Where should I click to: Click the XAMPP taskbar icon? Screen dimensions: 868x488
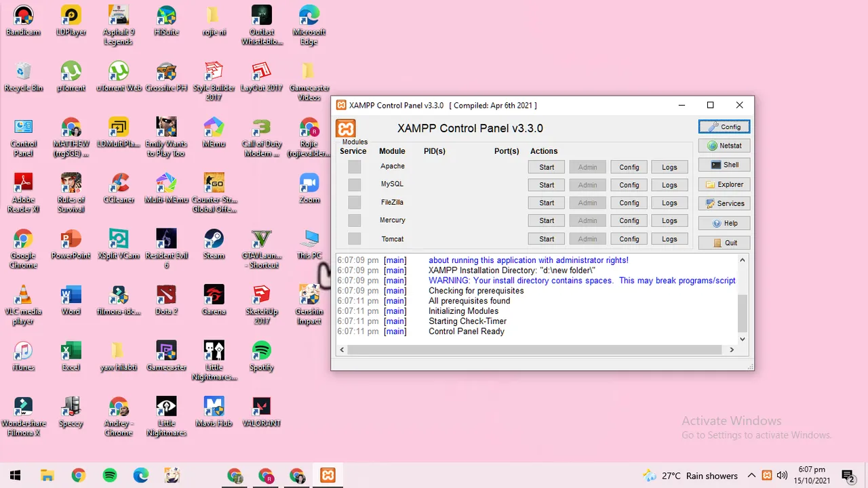click(328, 476)
